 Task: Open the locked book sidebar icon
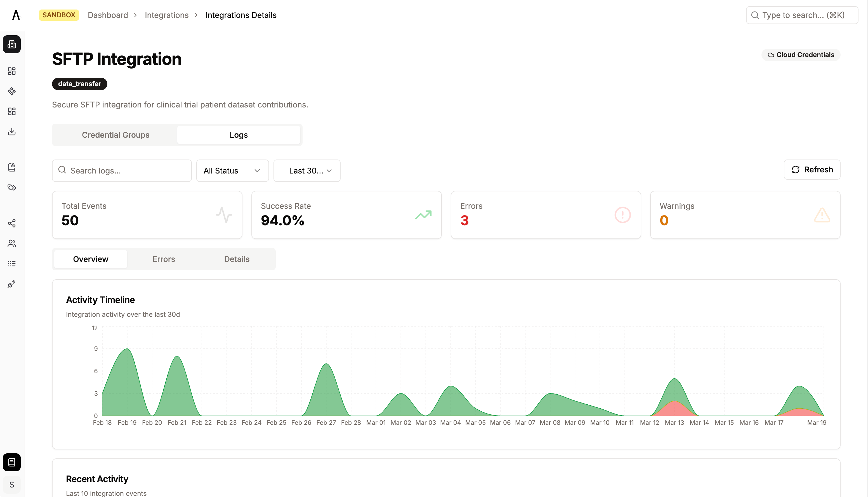tap(11, 167)
